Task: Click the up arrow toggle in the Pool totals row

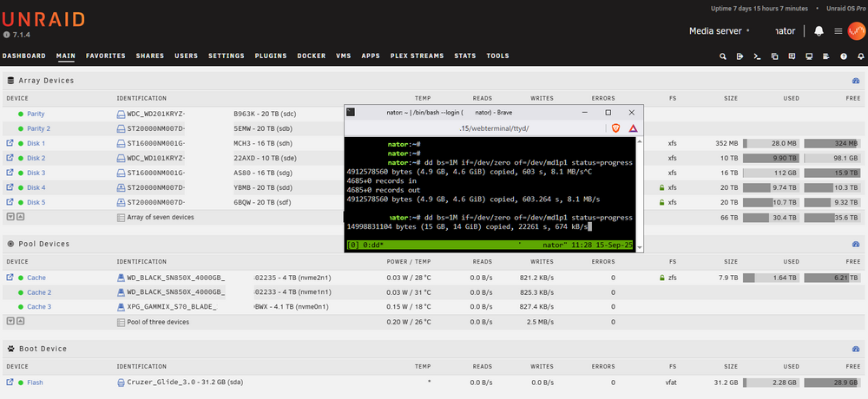Action: point(20,321)
